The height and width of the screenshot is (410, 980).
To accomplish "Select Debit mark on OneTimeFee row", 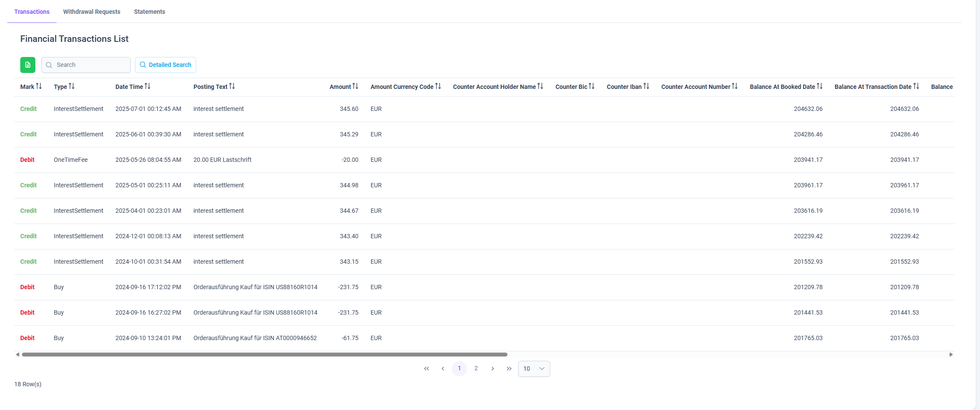I will pos(27,160).
